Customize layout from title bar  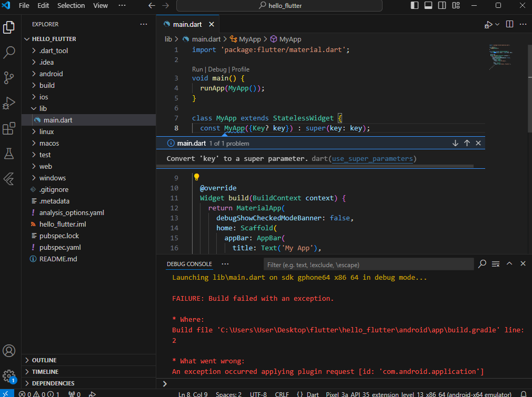(x=456, y=5)
